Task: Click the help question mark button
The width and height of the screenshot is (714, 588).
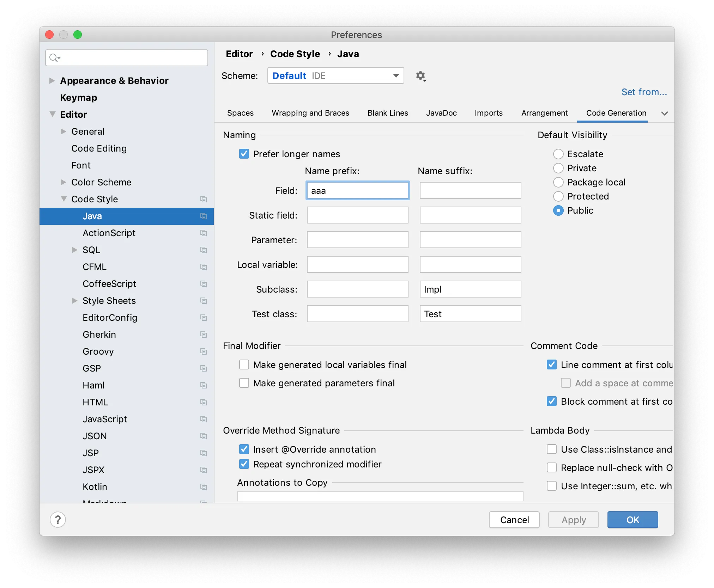Action: pyautogui.click(x=58, y=520)
